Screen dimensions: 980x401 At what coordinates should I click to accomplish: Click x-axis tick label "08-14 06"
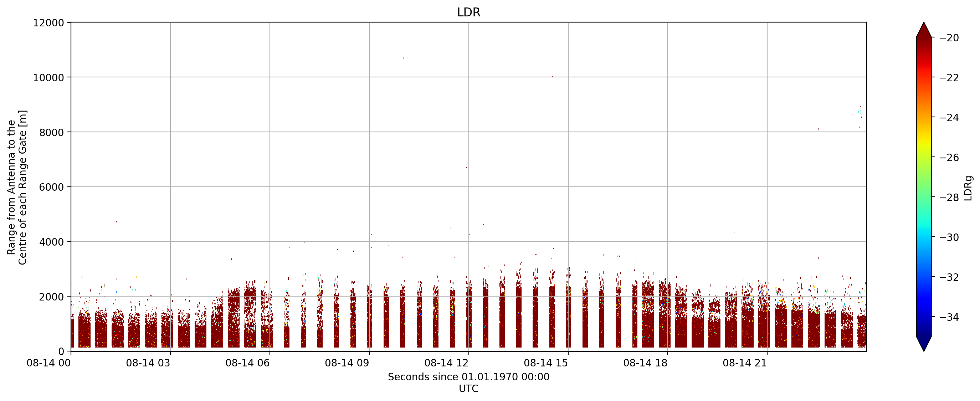click(247, 363)
